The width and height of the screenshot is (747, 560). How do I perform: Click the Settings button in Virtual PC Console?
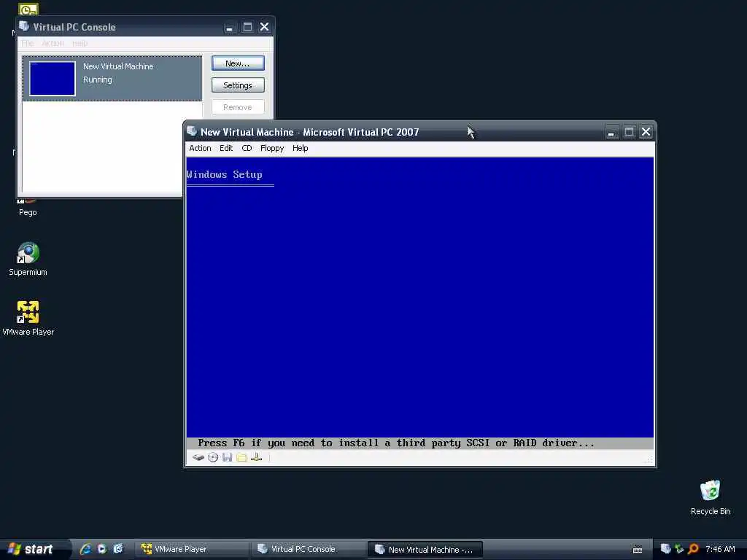pos(238,85)
